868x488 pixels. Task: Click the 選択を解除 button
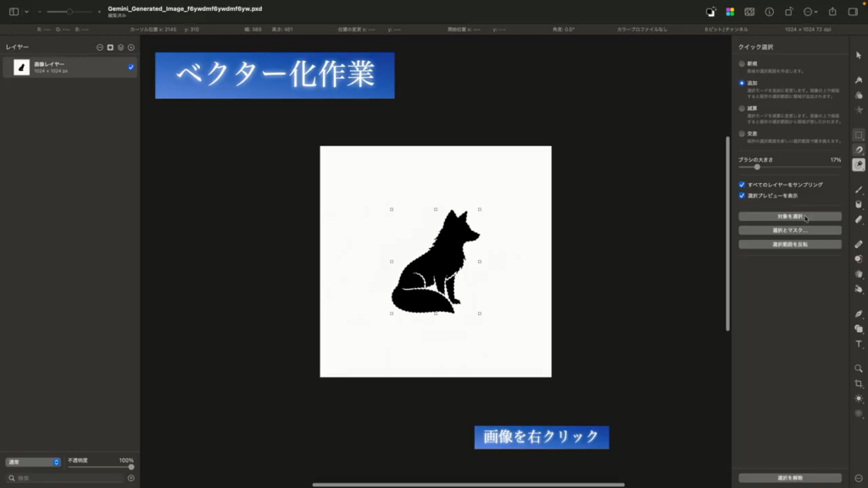[x=789, y=478]
